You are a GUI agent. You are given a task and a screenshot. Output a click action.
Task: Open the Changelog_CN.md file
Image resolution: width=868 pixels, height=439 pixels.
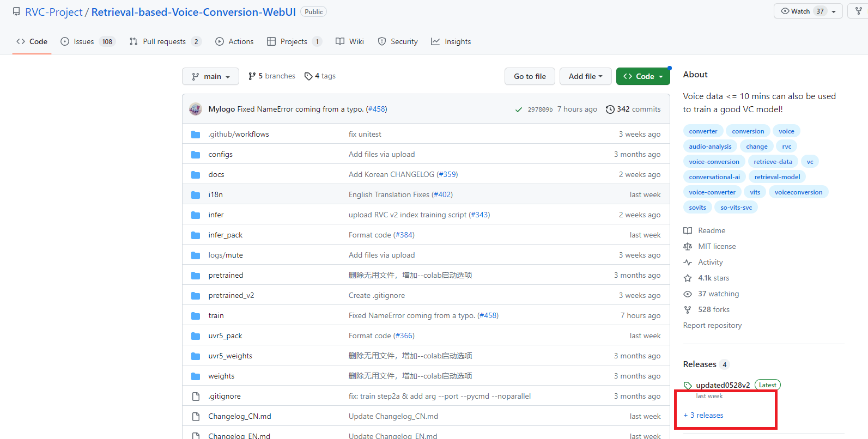tap(240, 416)
